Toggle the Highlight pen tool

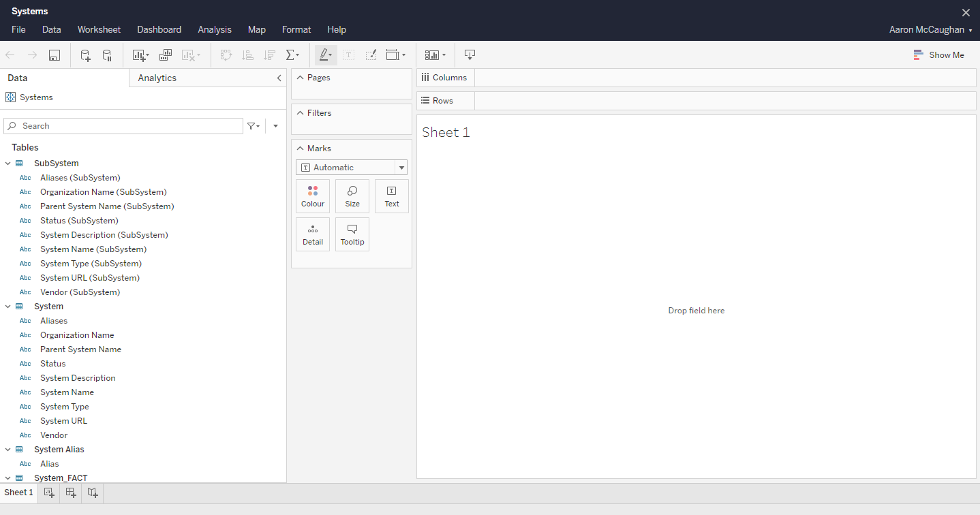[325, 55]
